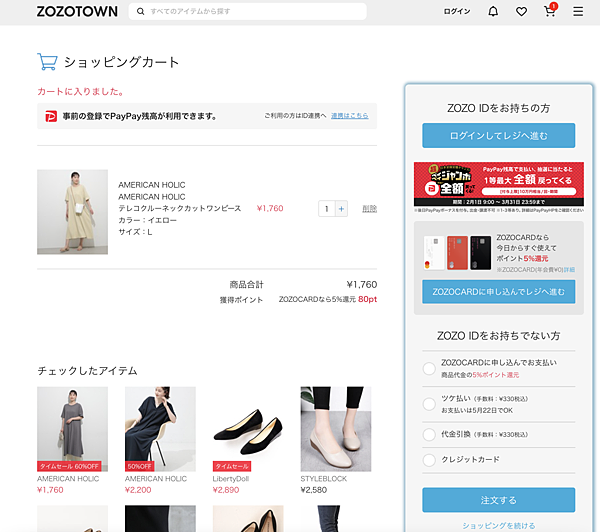600x532 pixels.
Task: Click the チェックしたアイテム heading
Action: [87, 370]
